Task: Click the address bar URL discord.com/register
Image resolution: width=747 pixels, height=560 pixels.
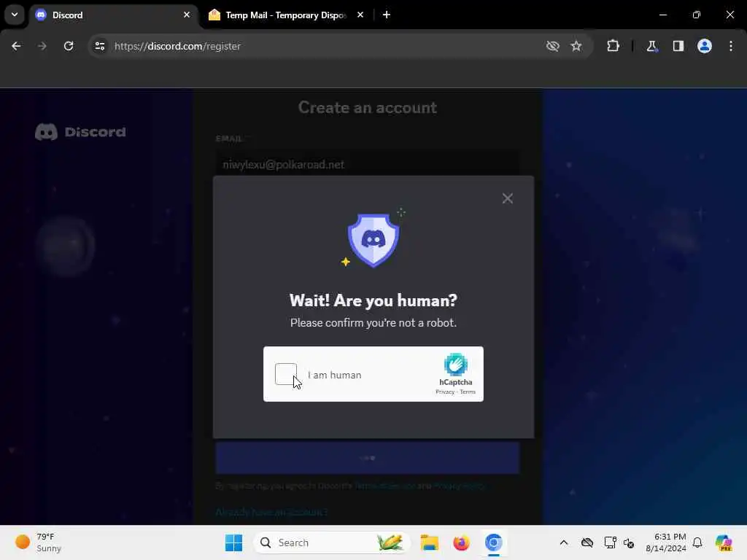Action: tap(178, 46)
